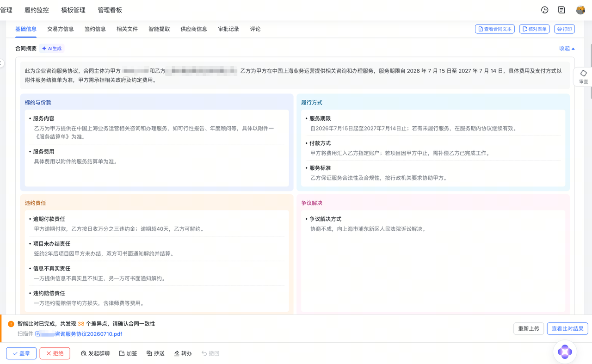Screen dimensions: 592x364
Task: Click the orange warning icon in comparison bar
Action: click(x=11, y=324)
